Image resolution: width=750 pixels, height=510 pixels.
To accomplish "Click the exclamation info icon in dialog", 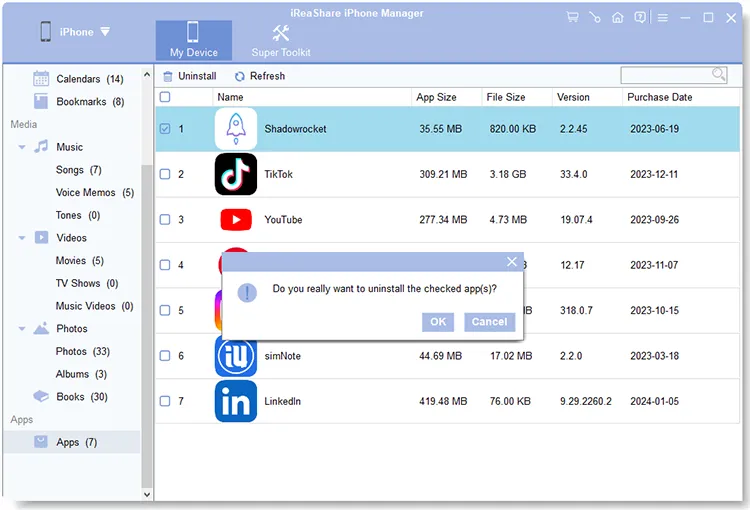I will click(247, 293).
